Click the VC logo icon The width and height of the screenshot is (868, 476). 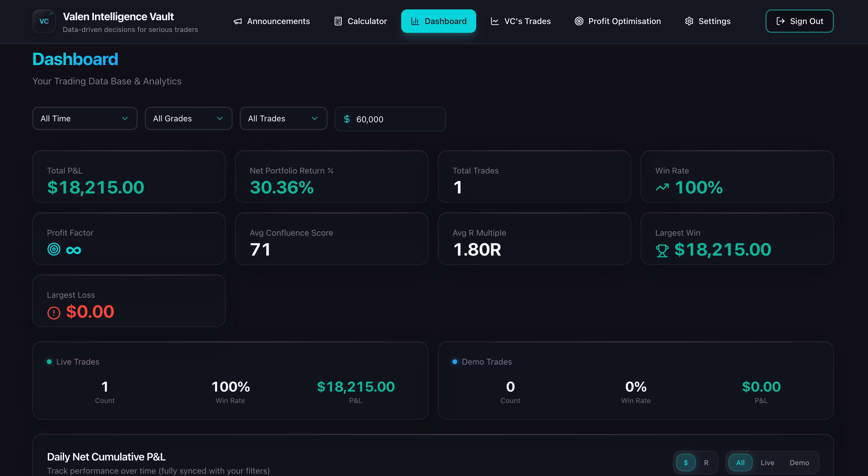pyautogui.click(x=44, y=21)
